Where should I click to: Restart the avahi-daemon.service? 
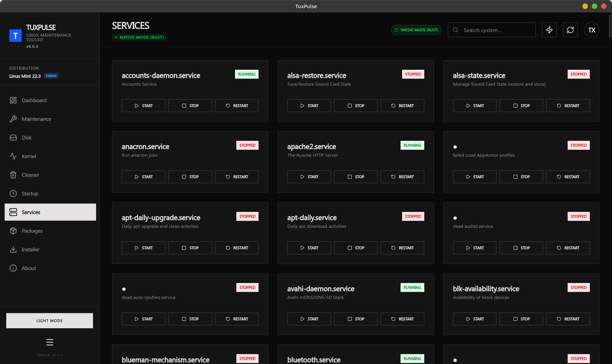point(402,319)
